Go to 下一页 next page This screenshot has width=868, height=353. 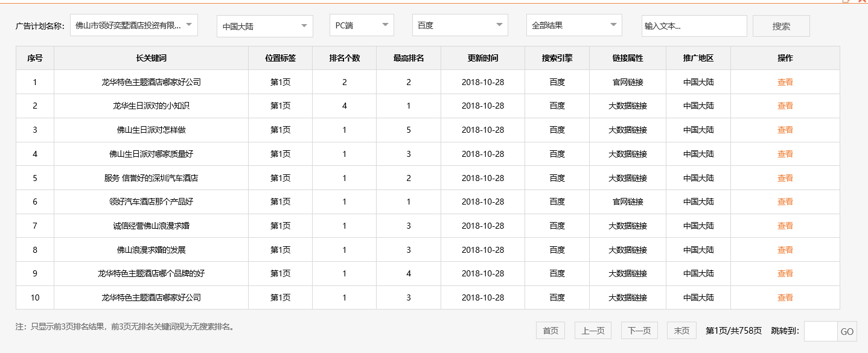(x=639, y=331)
